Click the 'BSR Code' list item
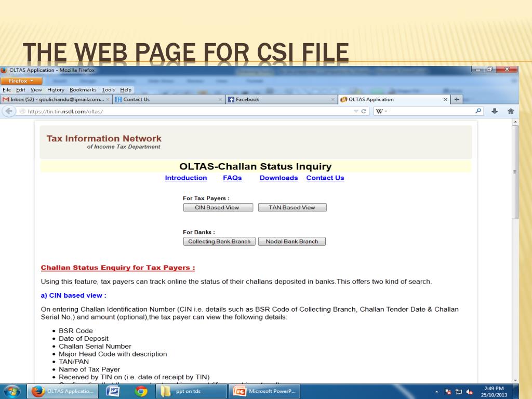This screenshot has height=399, width=532. point(76,330)
